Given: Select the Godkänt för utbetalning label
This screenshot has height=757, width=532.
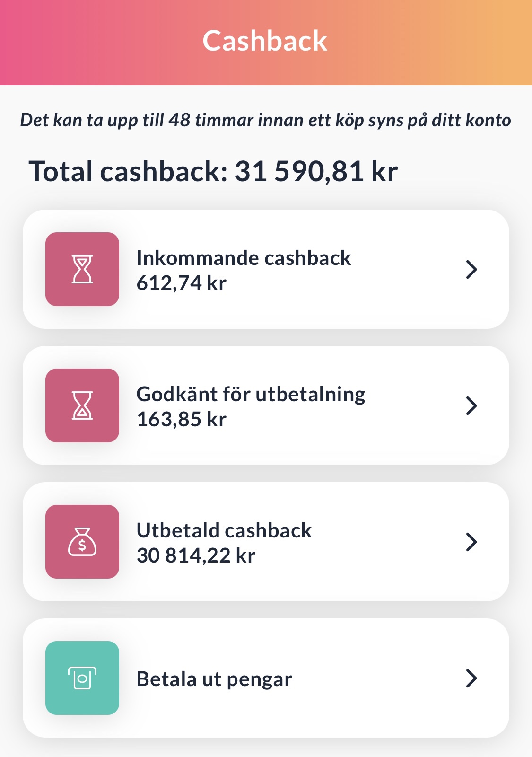Looking at the screenshot, I should (251, 395).
